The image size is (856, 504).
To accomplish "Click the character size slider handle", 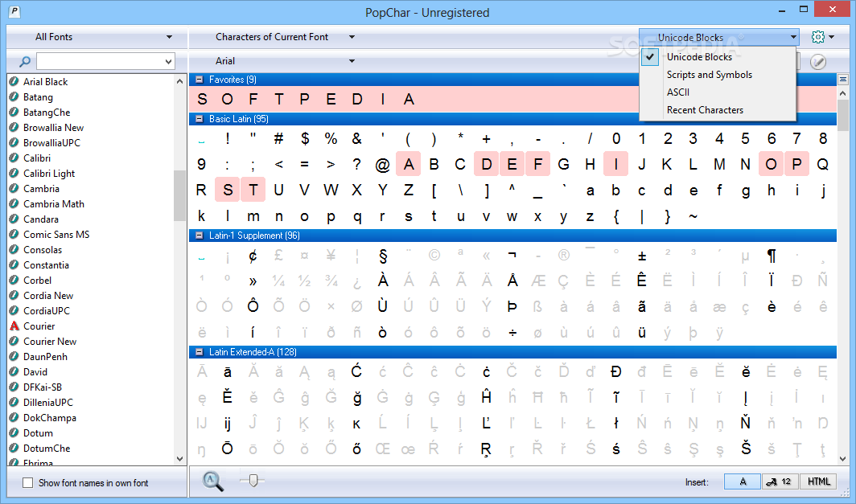I will 253,480.
